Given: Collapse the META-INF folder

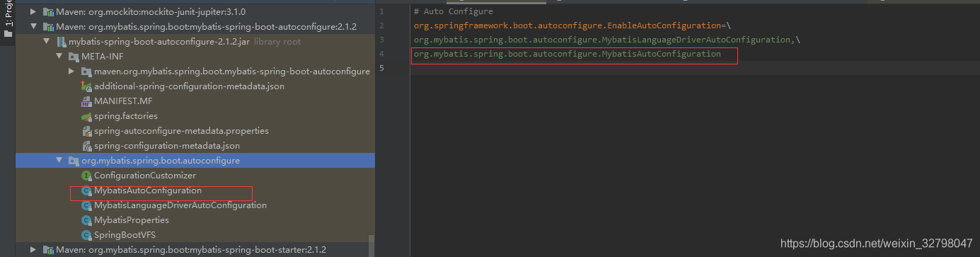Looking at the screenshot, I should 60,57.
